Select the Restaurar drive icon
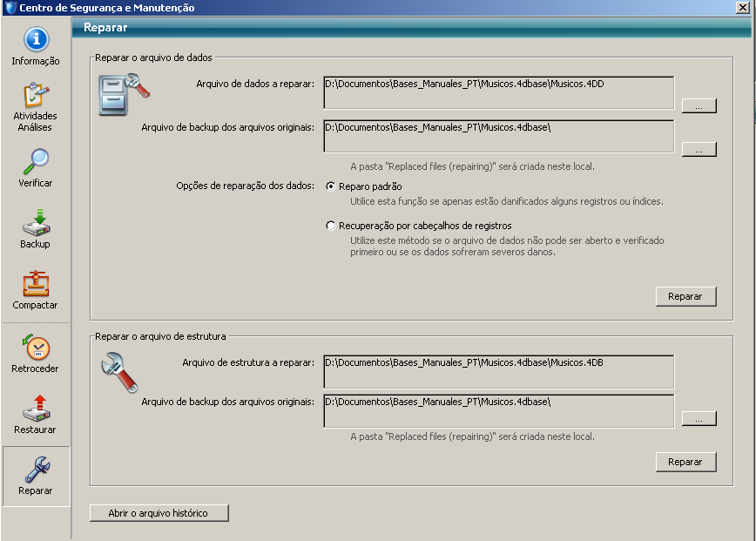 [37, 409]
